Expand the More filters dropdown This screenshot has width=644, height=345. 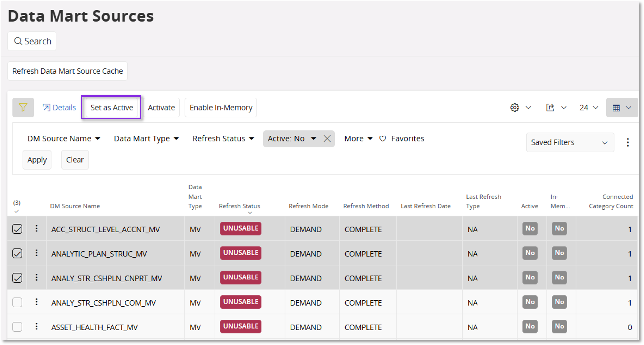coord(359,139)
